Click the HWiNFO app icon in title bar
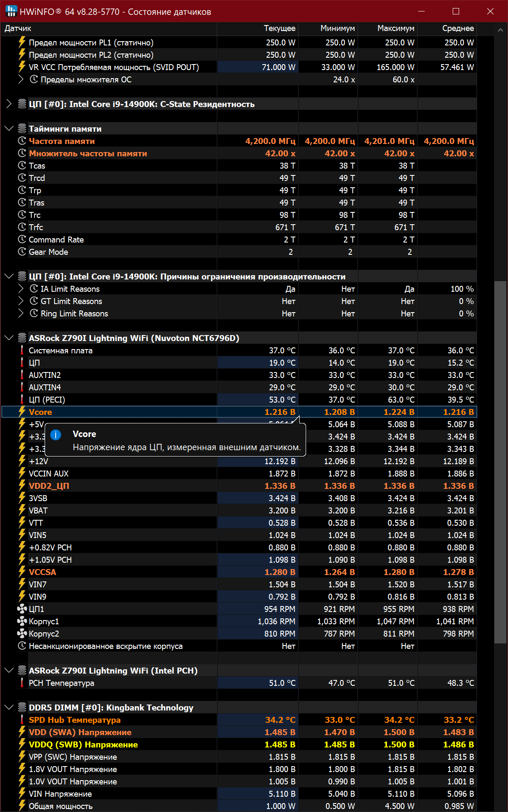 11,11
